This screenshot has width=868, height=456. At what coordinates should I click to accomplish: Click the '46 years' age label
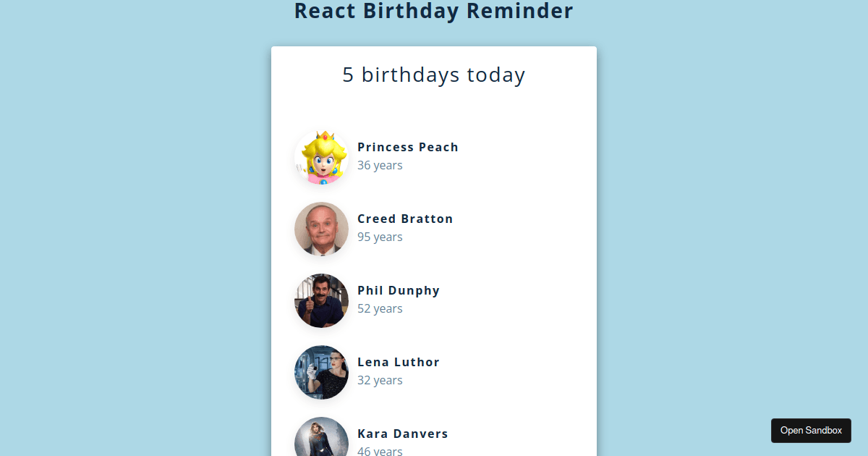click(380, 451)
